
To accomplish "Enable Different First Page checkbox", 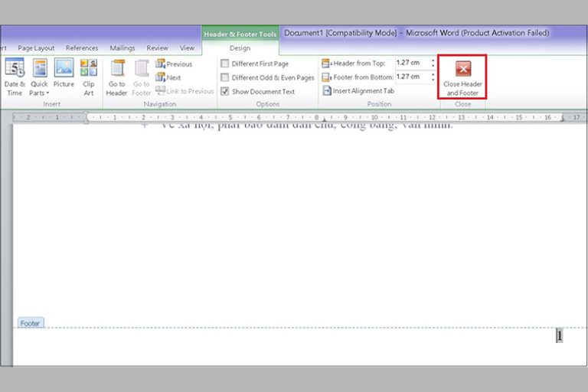I will pyautogui.click(x=225, y=64).
